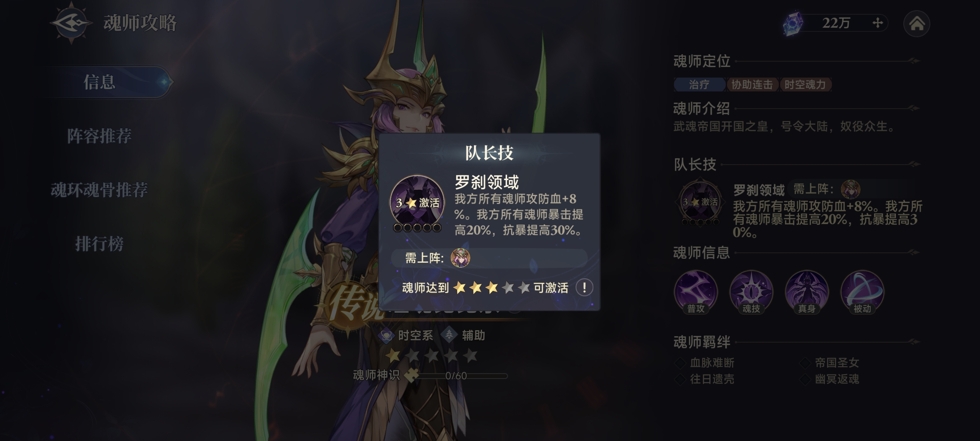Open the 普攻 skill icon
Image resolution: width=980 pixels, height=441 pixels.
(x=696, y=292)
